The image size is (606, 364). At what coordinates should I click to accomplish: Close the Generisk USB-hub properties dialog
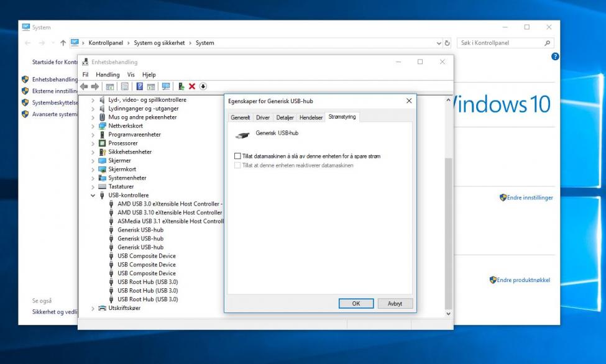[x=409, y=101]
